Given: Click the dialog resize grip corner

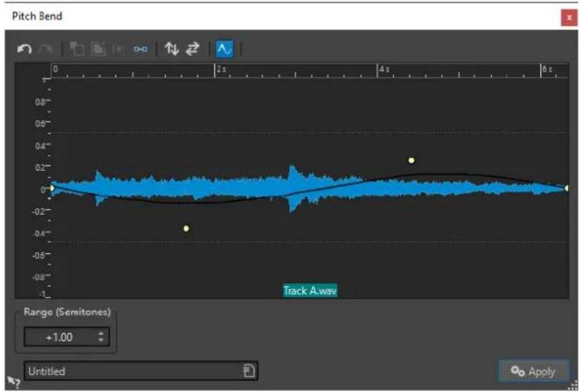Looking at the screenshot, I should tap(574, 387).
